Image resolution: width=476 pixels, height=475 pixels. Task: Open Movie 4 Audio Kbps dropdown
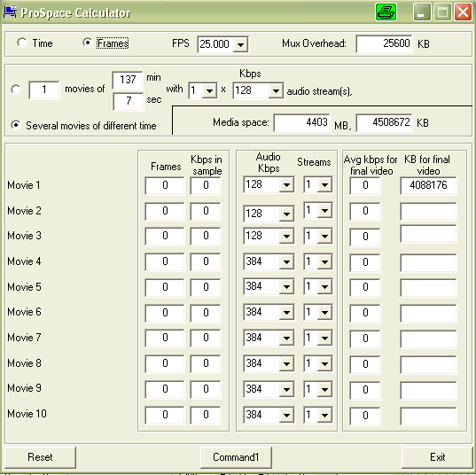(286, 262)
